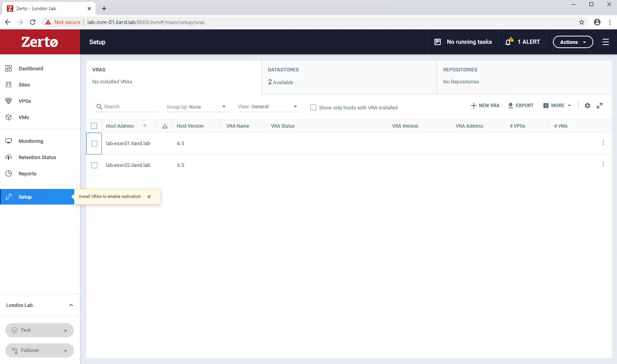Open row options for lab-esxi-01.iland.lab
Viewport: 617px width, 364px height.
point(603,143)
